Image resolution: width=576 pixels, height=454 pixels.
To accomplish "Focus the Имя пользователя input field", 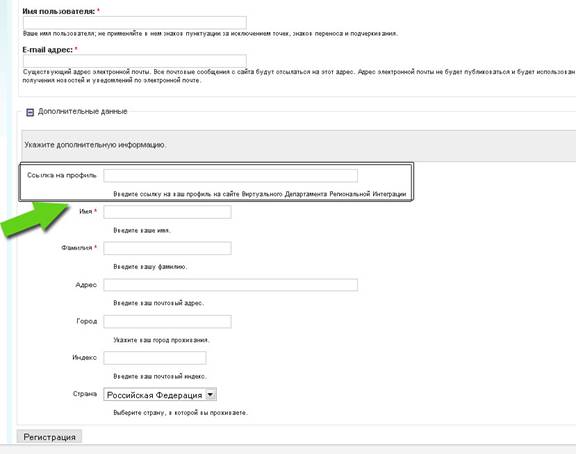I will coord(134,23).
